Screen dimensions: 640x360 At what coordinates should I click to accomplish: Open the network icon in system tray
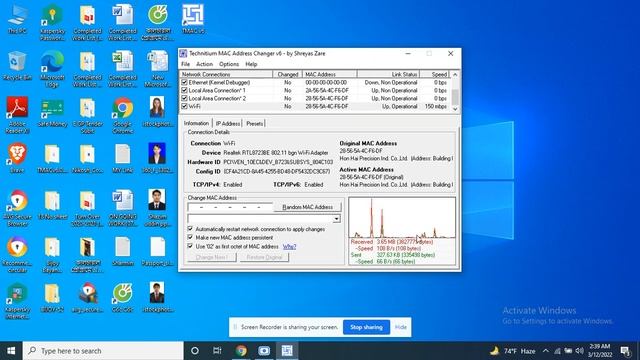pos(557,351)
